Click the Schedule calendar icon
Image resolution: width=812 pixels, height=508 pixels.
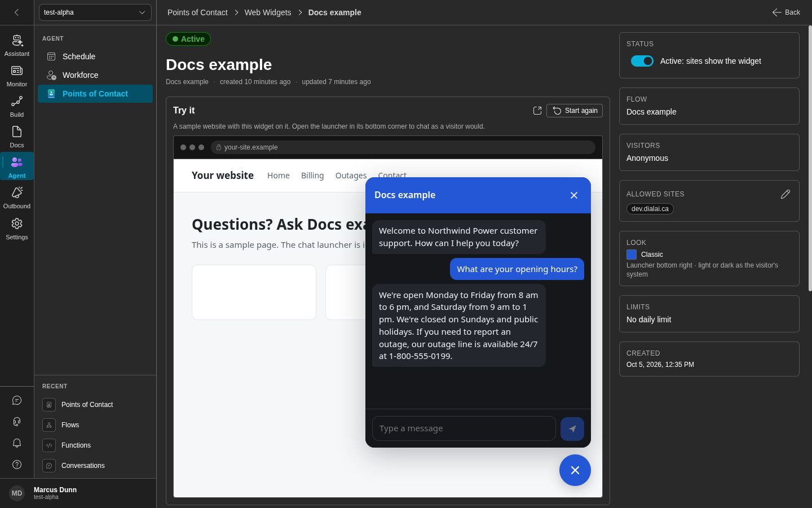tap(51, 56)
